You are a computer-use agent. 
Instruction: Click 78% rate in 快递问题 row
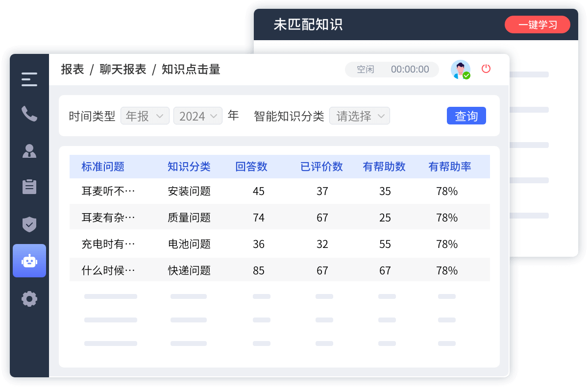point(447,270)
